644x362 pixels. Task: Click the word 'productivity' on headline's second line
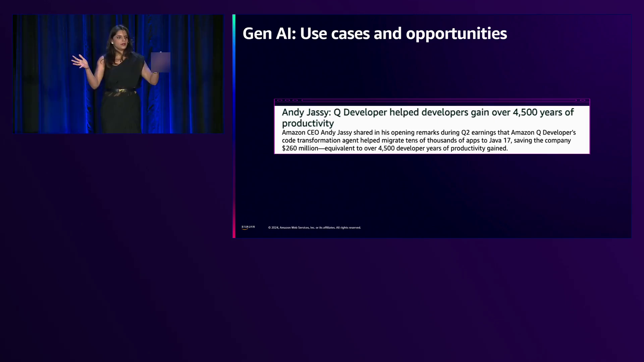tap(308, 123)
